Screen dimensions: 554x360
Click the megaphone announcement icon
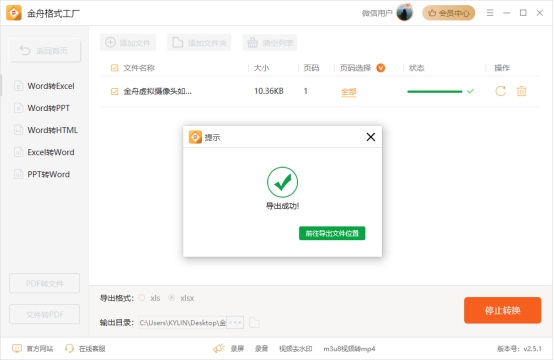[219, 349]
